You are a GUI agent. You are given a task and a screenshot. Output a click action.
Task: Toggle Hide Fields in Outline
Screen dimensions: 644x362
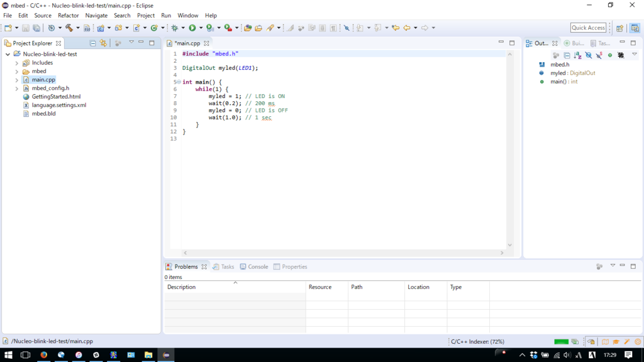[589, 55]
